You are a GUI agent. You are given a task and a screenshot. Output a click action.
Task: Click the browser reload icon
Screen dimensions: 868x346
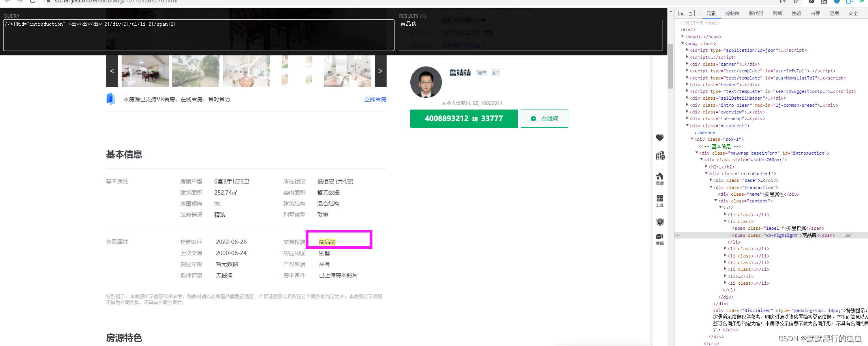click(x=33, y=2)
